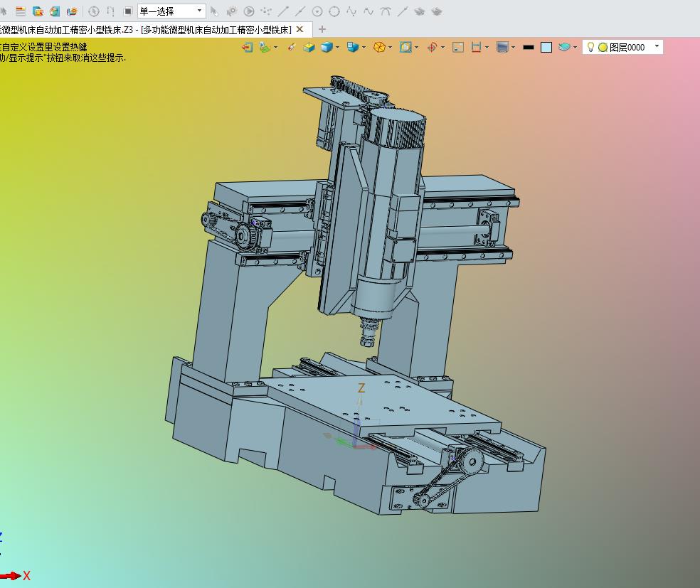
Task: Click the light blue color swatch
Action: (x=546, y=47)
